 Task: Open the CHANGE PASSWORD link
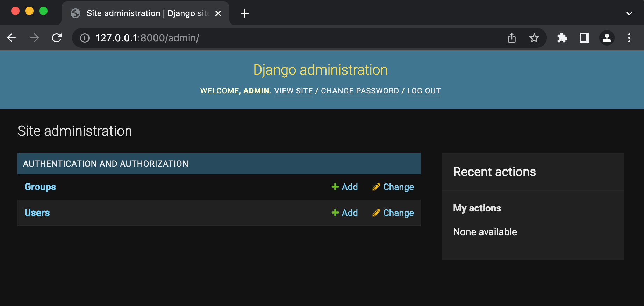point(360,91)
